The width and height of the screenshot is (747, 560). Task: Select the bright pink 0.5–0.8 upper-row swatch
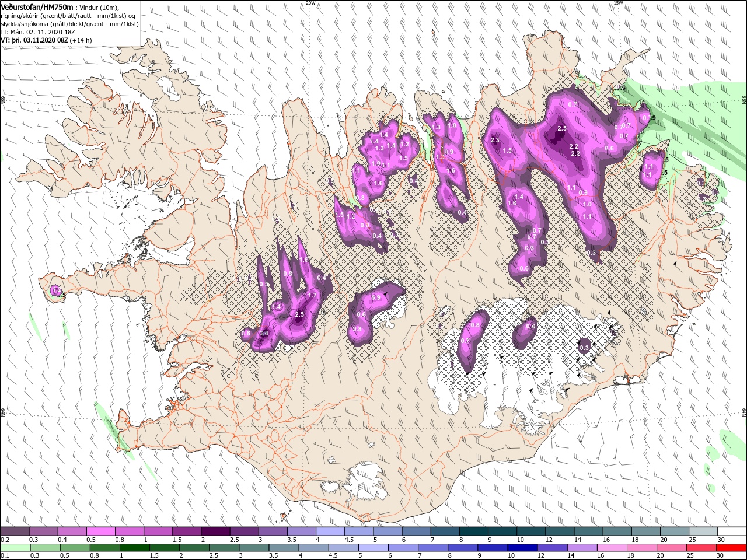point(100,531)
